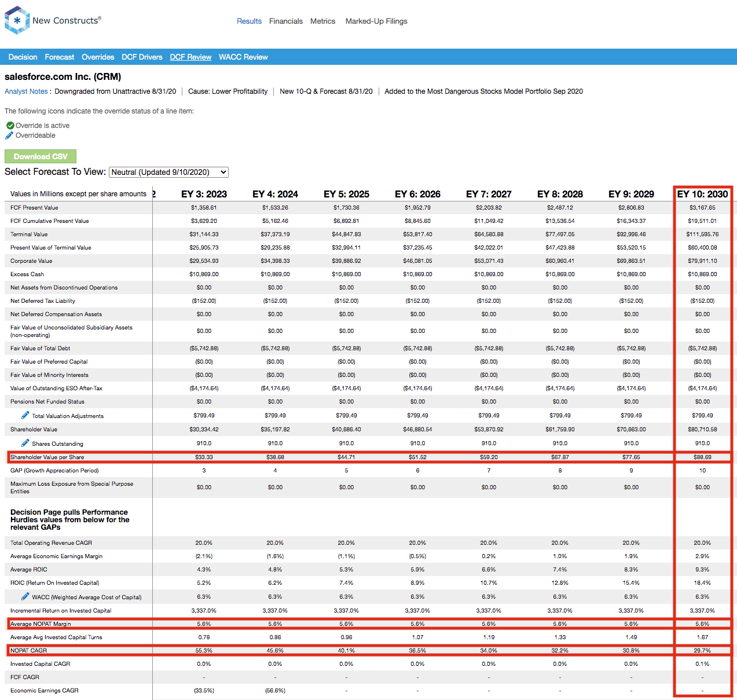Select the DCF Review navigation item
Viewport: 737px width, 700px height.
click(190, 57)
